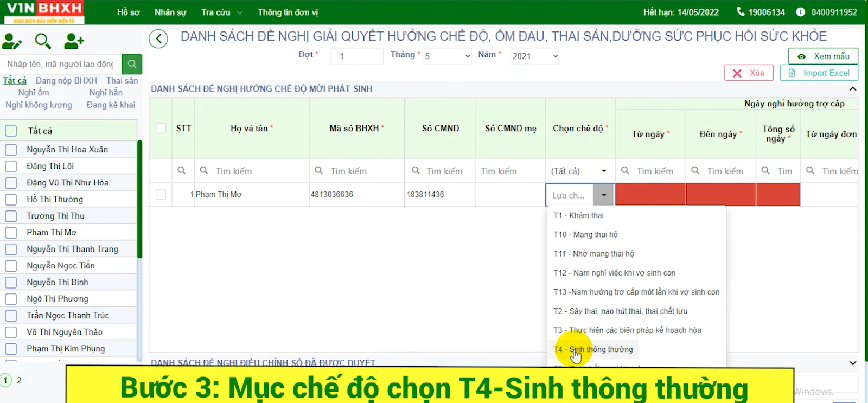Viewport: 868px width, 403px height.
Task: Click the Xóa button
Action: (x=749, y=73)
